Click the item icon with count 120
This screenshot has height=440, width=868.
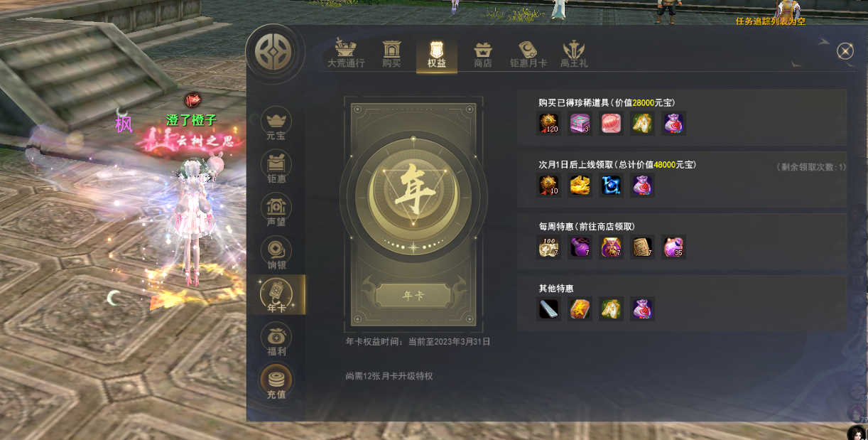pos(548,123)
